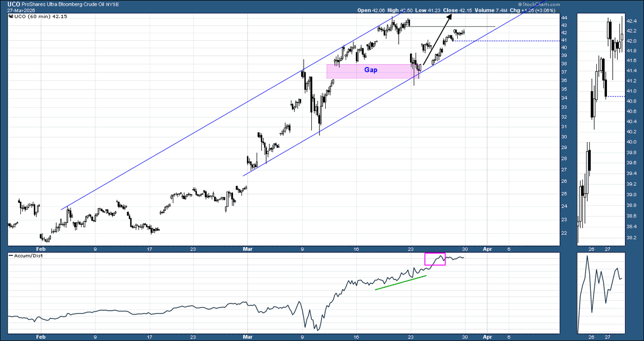This screenshot has width=644, height=341.
Task: Select the 40 price axis label
Action: [x=563, y=47]
